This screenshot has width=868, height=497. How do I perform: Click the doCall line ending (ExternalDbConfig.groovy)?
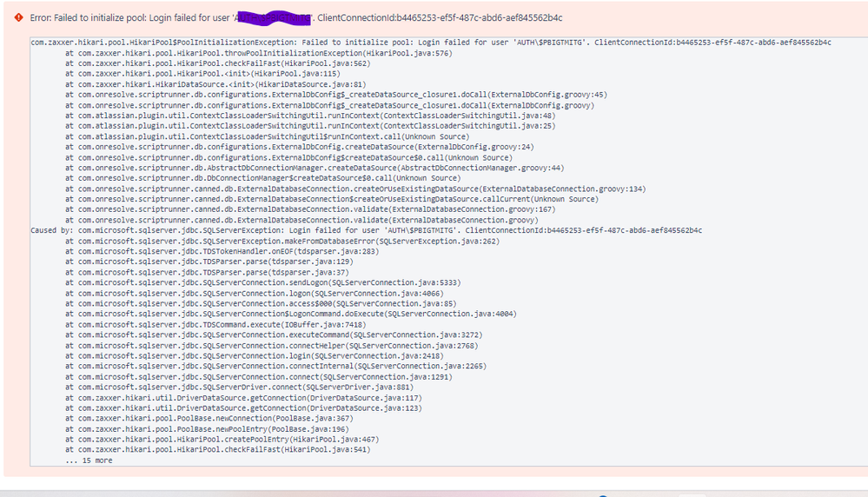pos(329,105)
